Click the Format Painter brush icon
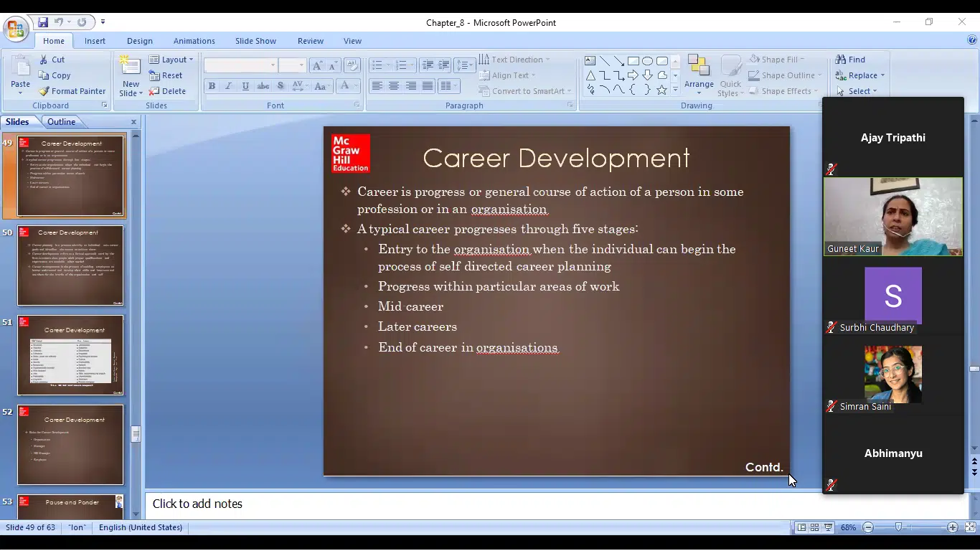Image resolution: width=980 pixels, height=551 pixels. (x=44, y=91)
